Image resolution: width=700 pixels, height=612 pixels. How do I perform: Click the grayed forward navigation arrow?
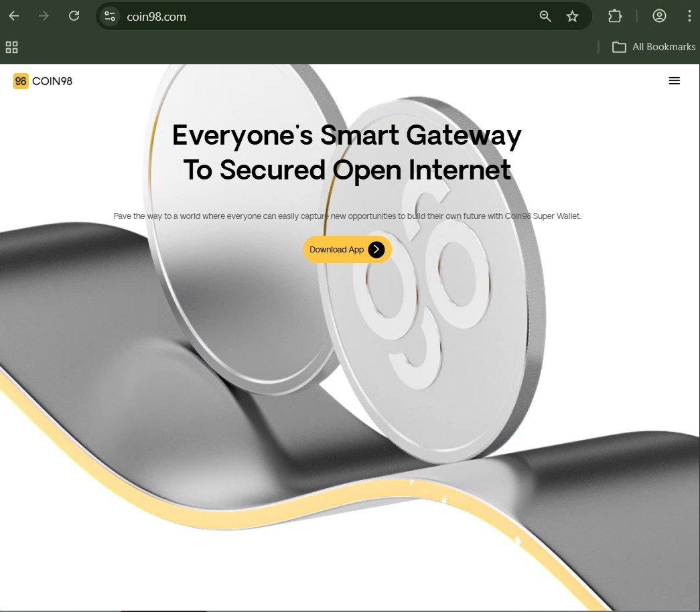pos(43,15)
